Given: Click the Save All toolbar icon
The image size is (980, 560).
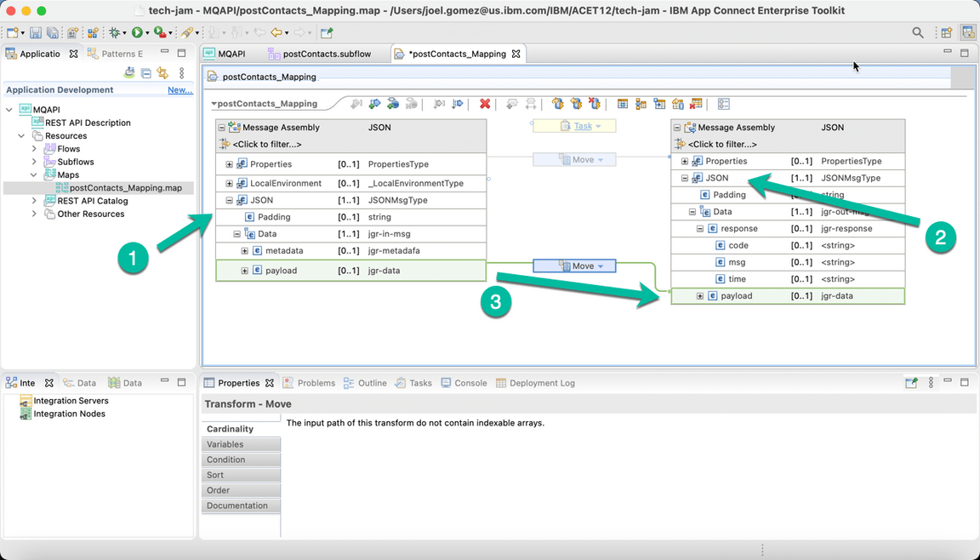Looking at the screenshot, I should [x=53, y=31].
